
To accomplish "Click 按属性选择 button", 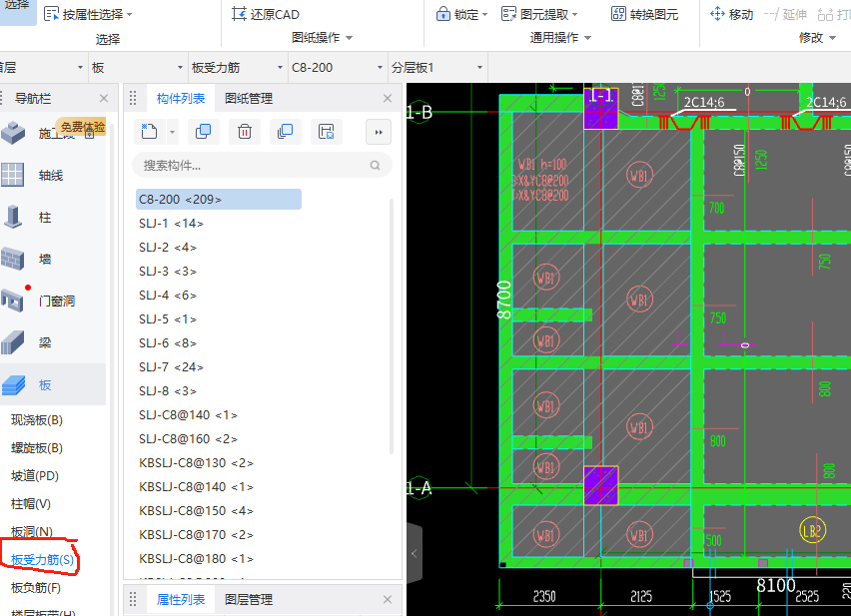I will 88,14.
